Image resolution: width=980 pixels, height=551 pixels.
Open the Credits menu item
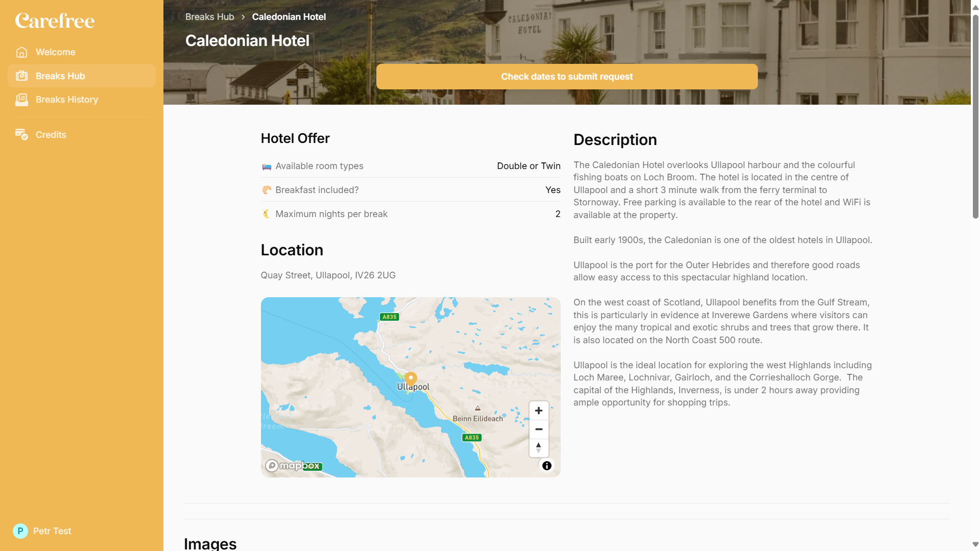[x=82, y=135]
